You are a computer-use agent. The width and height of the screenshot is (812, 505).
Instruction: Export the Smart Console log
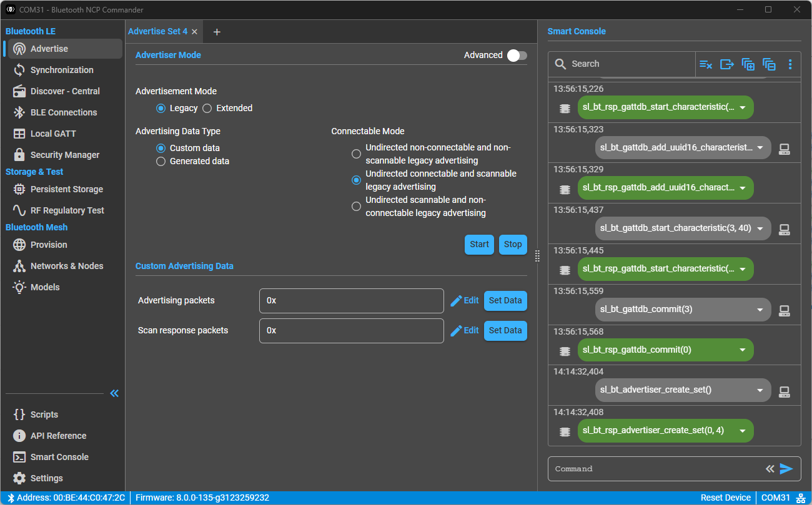pos(727,64)
